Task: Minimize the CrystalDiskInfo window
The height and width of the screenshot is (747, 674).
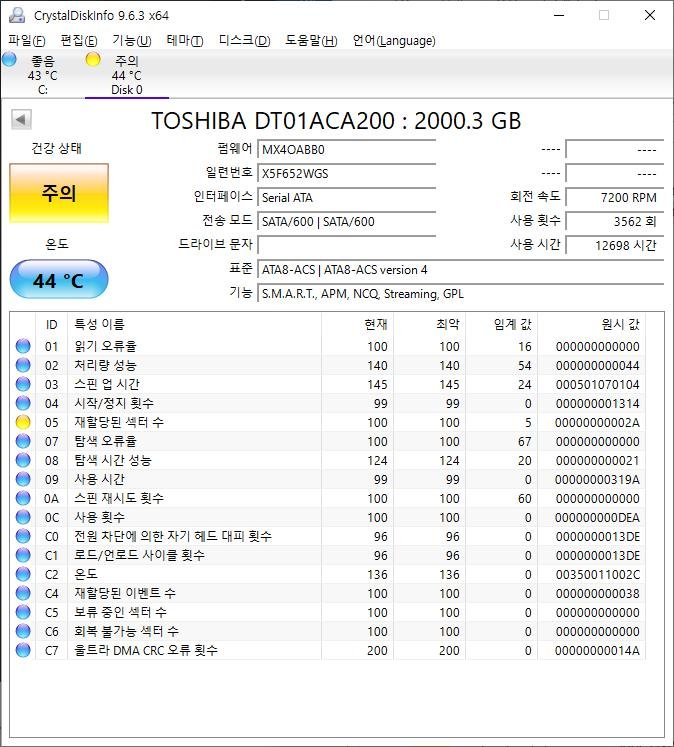Action: coord(559,15)
